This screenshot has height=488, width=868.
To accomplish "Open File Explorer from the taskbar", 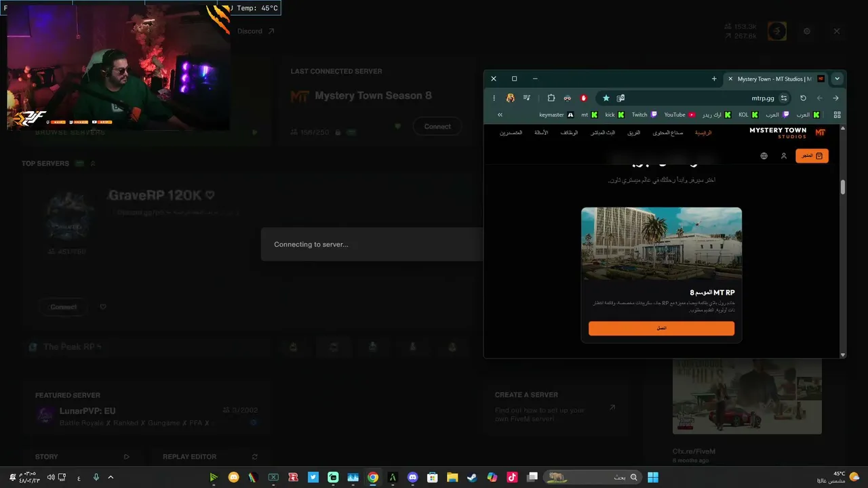I will click(x=452, y=477).
